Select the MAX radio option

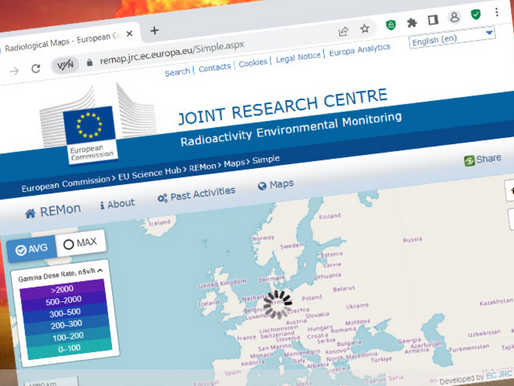[80, 243]
